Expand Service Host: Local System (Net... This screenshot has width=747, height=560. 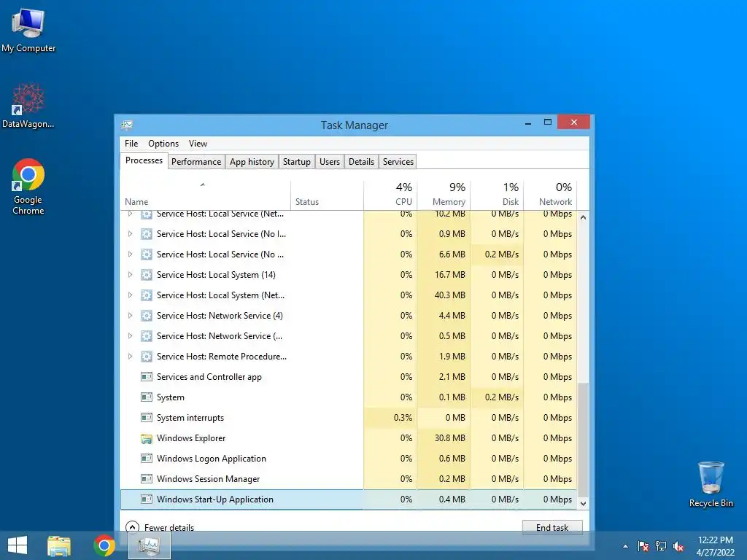pyautogui.click(x=130, y=295)
